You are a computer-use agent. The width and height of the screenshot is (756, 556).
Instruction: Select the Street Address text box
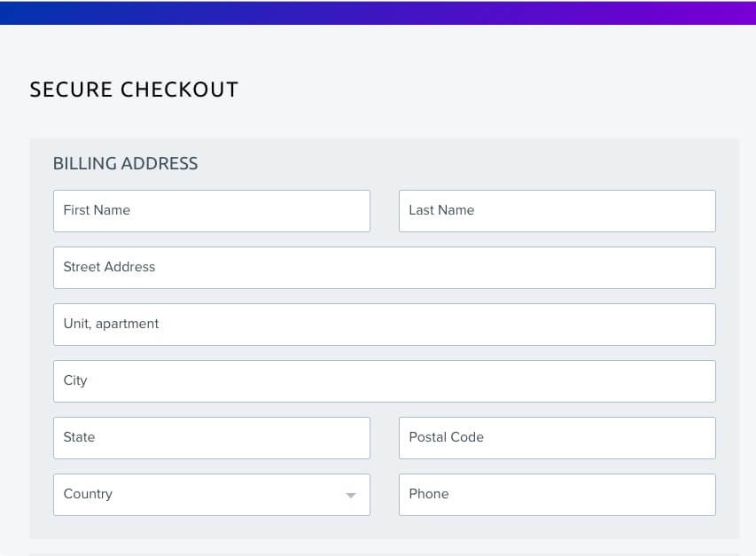[385, 268]
